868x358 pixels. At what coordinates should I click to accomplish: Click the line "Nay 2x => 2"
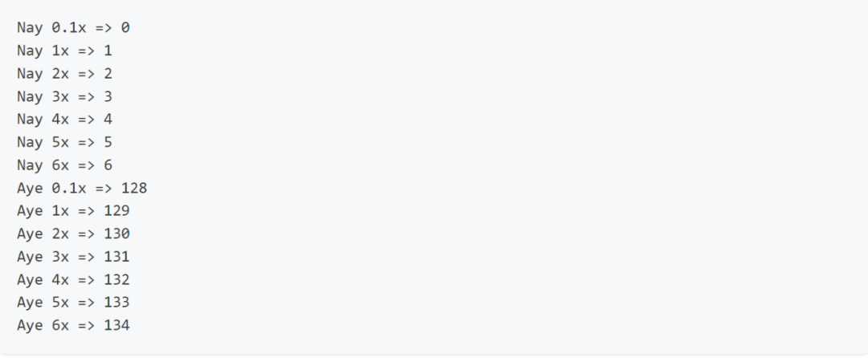click(x=64, y=74)
